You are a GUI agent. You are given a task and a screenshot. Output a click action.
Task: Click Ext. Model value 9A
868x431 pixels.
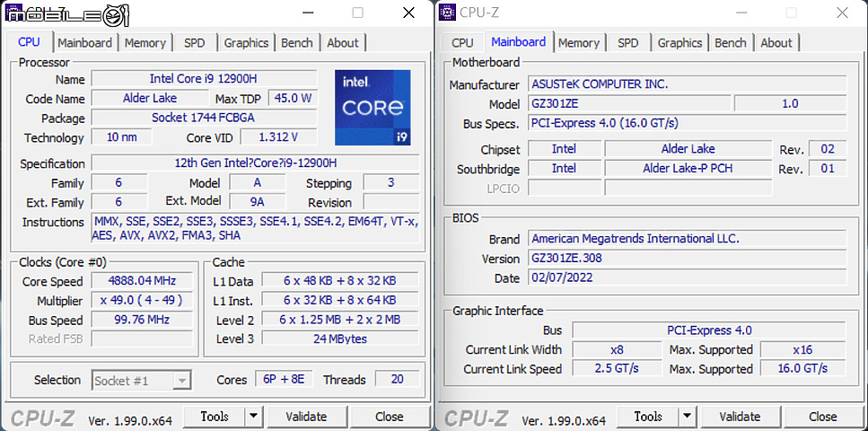point(258,202)
